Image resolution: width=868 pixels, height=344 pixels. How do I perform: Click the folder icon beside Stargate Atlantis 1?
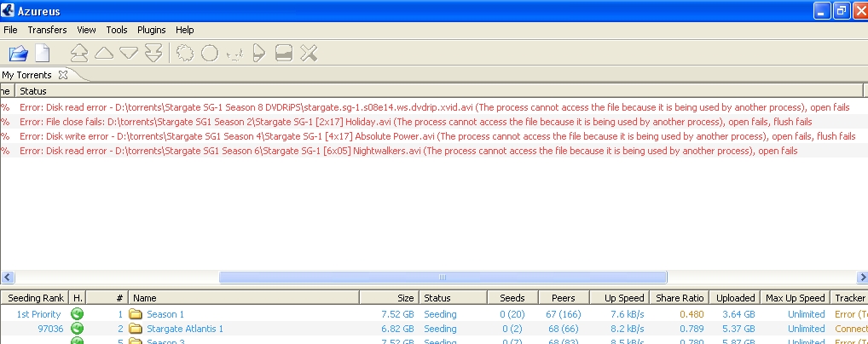pyautogui.click(x=136, y=329)
